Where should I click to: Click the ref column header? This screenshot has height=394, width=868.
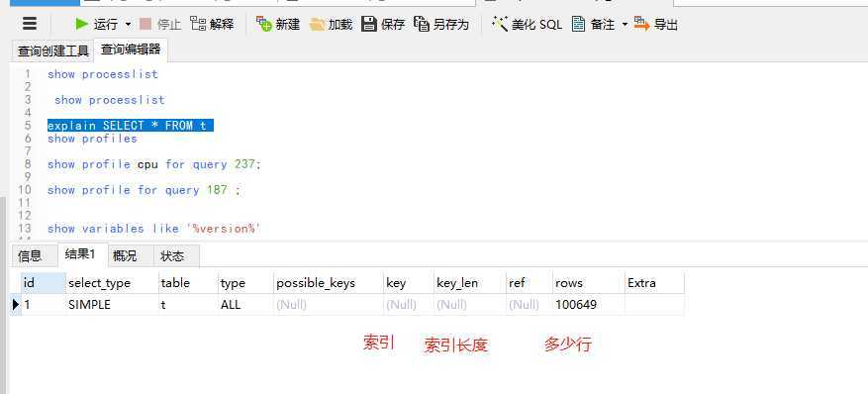530,283
